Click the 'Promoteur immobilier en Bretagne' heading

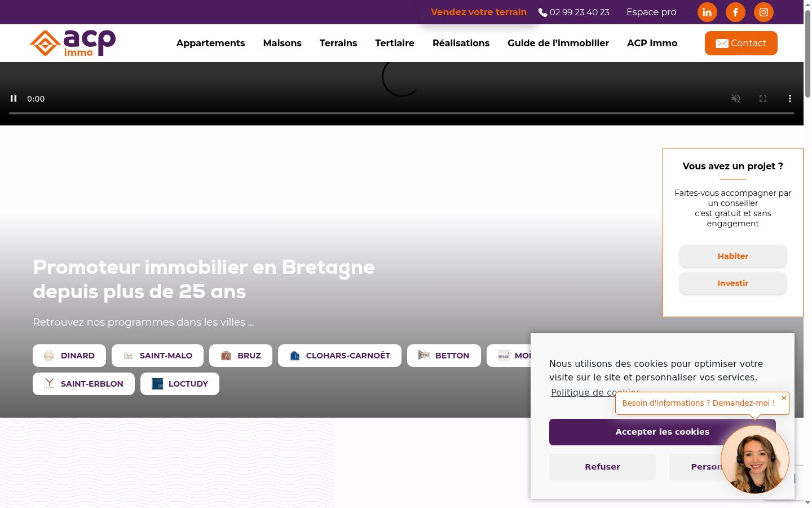204,279
